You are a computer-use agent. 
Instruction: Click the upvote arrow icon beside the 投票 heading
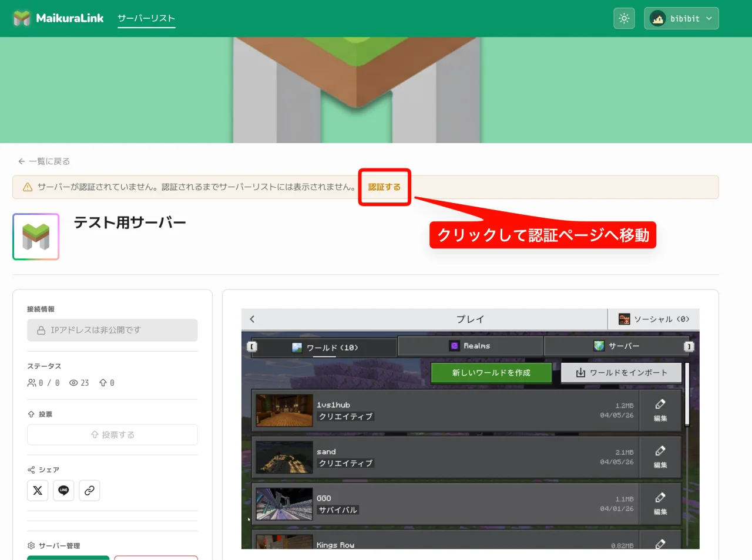coord(31,414)
